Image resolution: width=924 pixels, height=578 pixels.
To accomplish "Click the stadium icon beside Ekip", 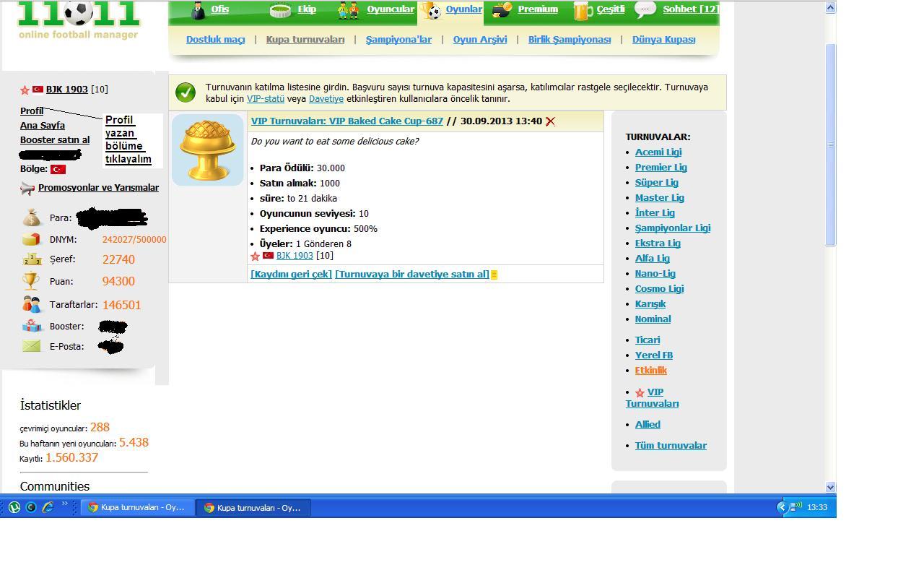I will point(280,10).
